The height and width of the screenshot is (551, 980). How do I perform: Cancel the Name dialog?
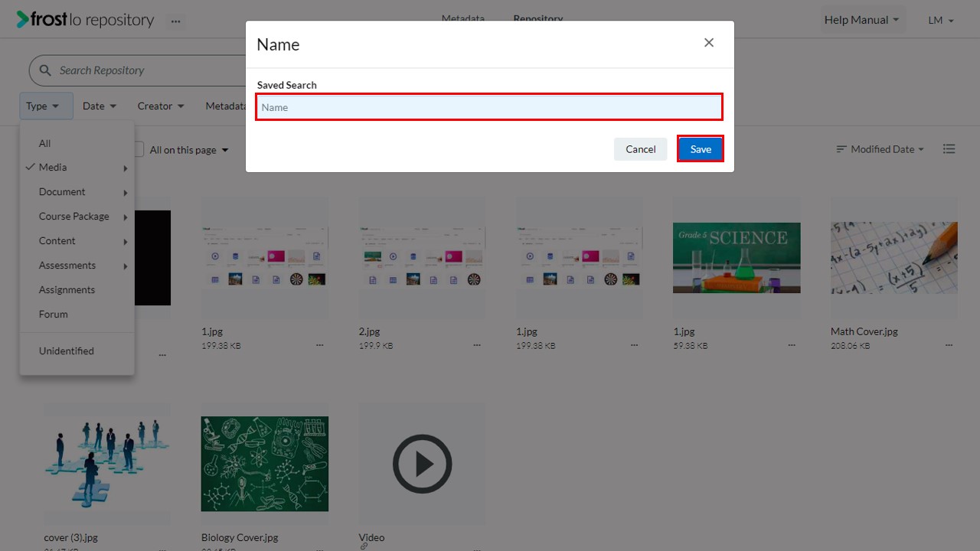[x=640, y=149]
